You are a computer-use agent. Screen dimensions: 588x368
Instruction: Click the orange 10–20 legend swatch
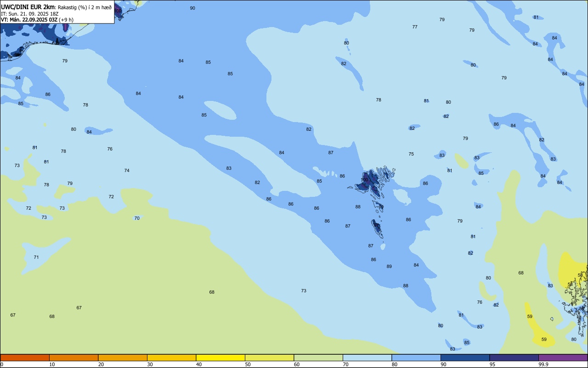pyautogui.click(x=73, y=357)
